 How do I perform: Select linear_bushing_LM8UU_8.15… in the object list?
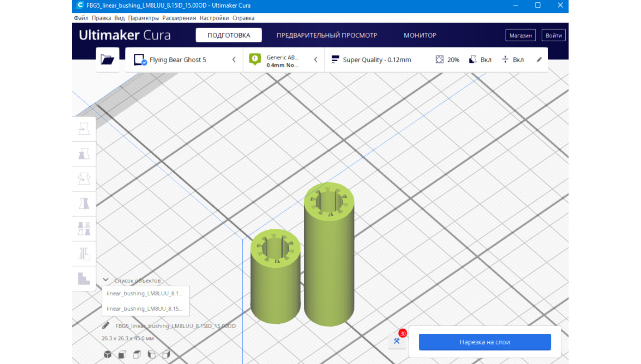coord(145,309)
